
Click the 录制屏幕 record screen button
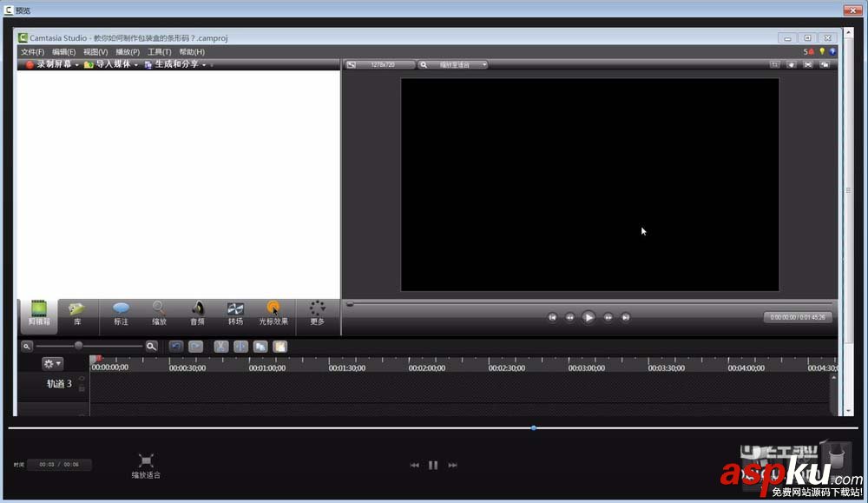pyautogui.click(x=49, y=64)
